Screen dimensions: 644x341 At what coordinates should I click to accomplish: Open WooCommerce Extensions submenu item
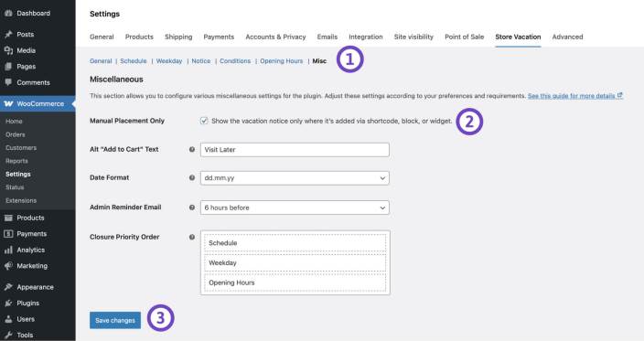[21, 200]
